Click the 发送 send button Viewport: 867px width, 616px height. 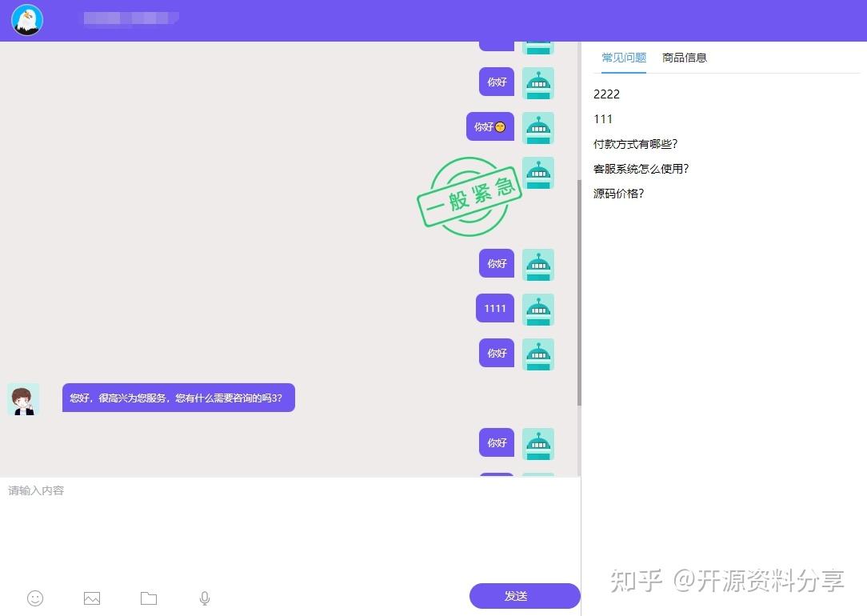(x=525, y=596)
